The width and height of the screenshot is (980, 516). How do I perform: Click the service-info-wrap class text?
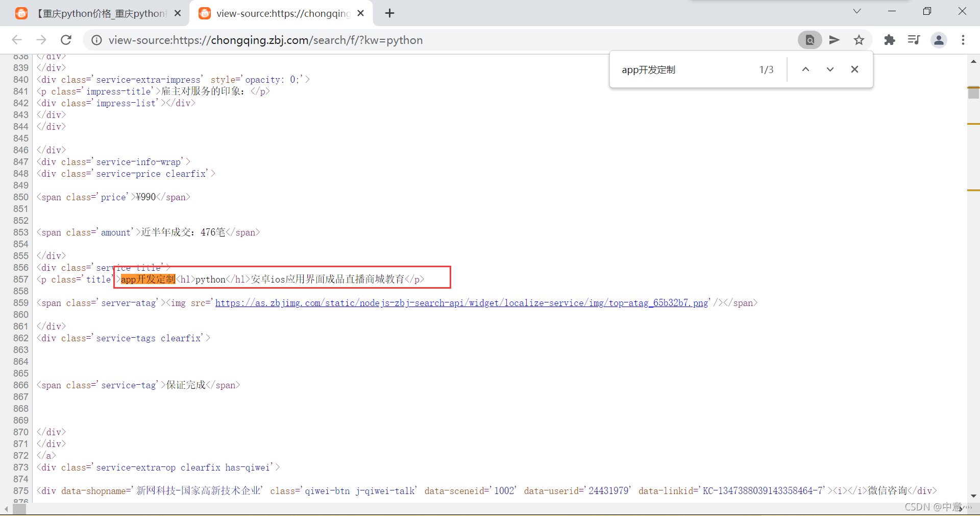pos(138,162)
